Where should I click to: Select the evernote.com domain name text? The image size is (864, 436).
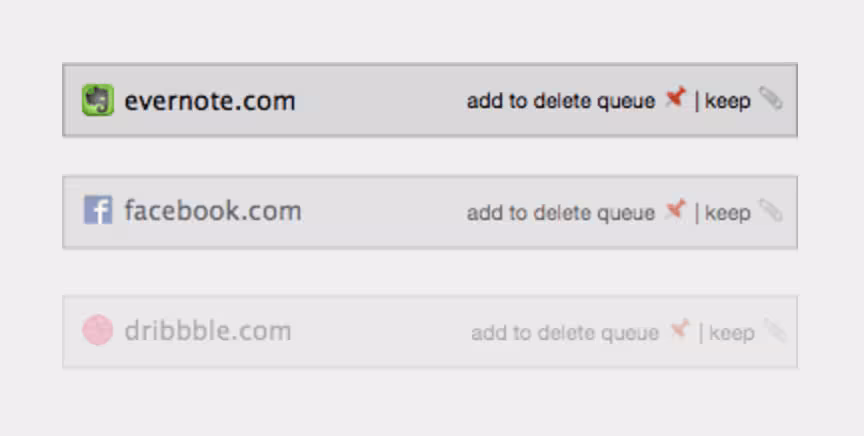click(210, 101)
